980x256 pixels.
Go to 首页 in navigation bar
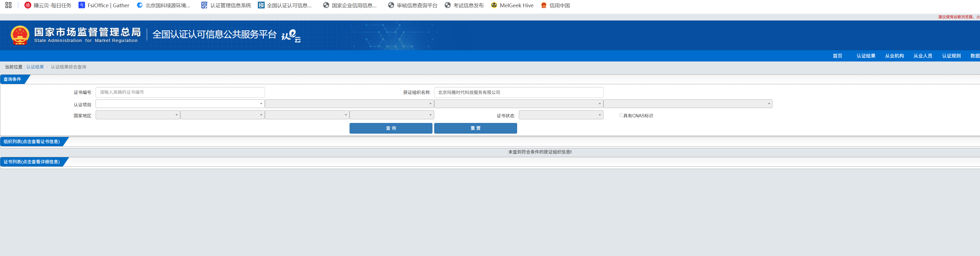(x=837, y=56)
